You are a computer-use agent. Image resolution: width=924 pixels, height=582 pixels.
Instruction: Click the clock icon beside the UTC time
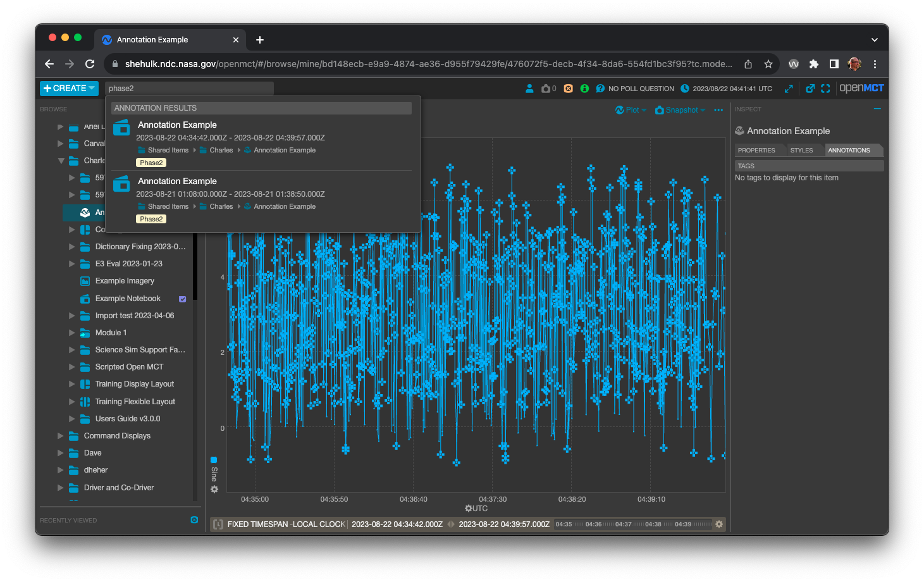pos(685,88)
